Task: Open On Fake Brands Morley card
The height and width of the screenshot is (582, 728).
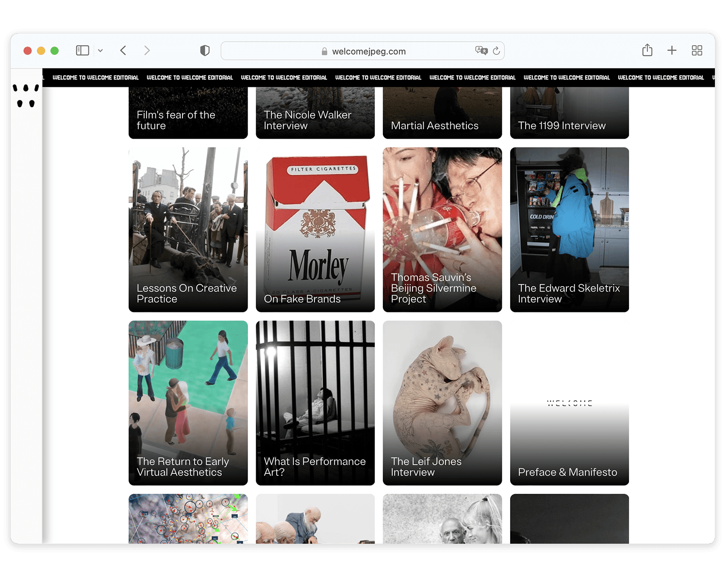Action: [315, 230]
